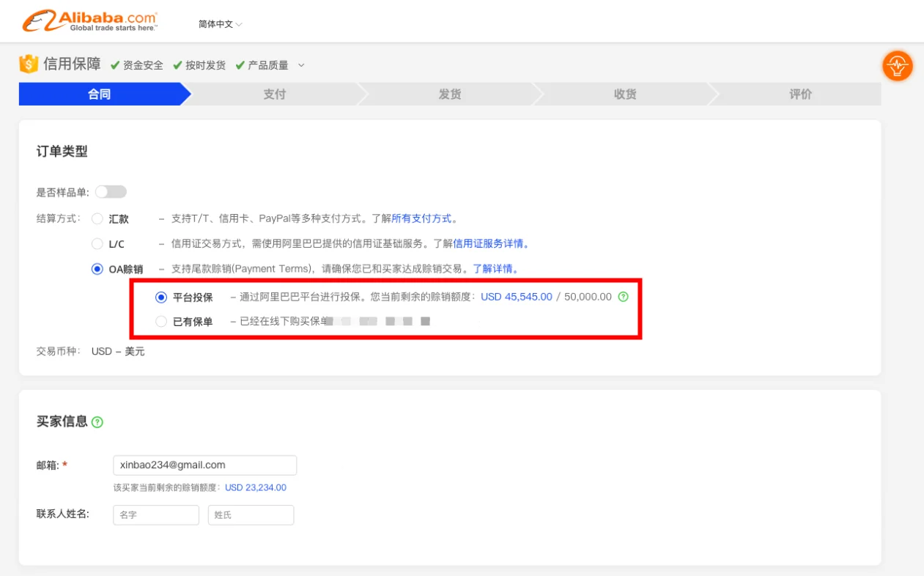Open the 简体中文 language dropdown

220,24
